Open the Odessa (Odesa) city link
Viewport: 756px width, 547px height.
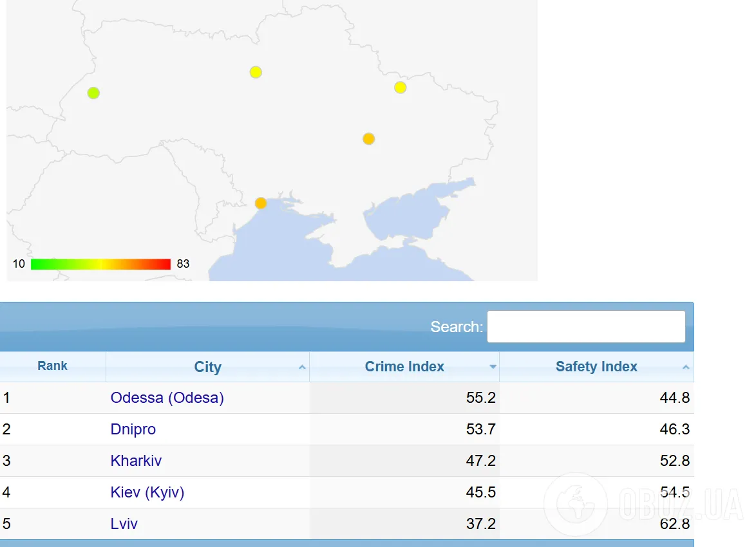point(167,398)
